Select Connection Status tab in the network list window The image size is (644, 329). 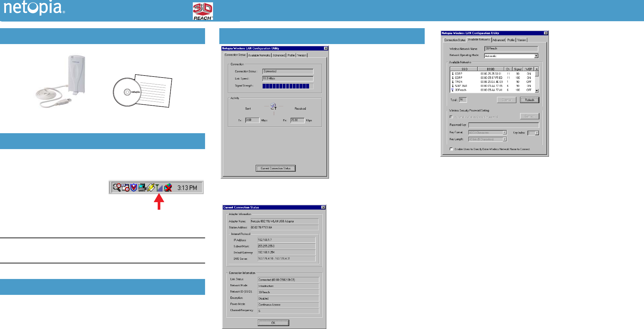point(455,40)
